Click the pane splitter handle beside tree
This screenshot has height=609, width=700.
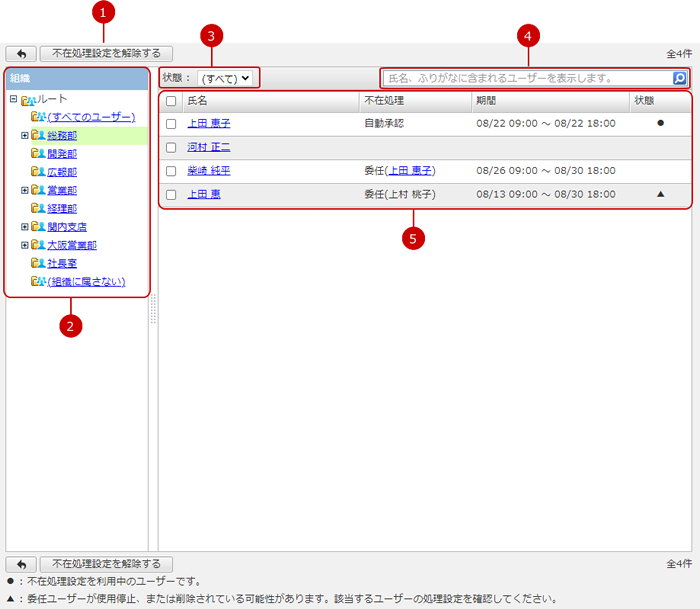point(153,309)
